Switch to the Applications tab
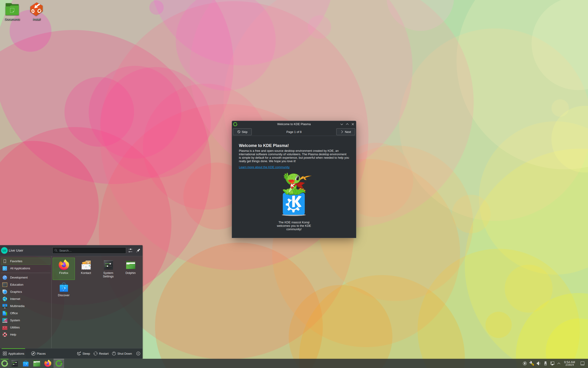Screen dimensions: 588x368 click(x=13, y=354)
